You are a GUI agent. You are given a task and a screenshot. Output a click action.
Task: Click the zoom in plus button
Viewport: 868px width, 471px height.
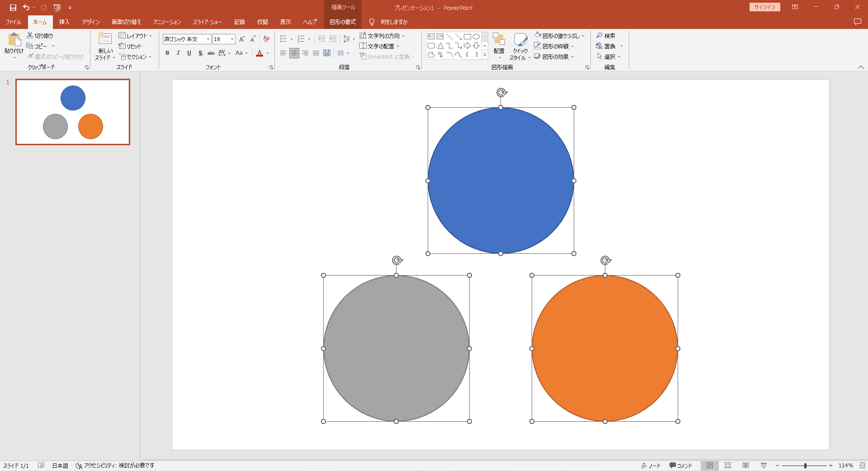(x=831, y=466)
